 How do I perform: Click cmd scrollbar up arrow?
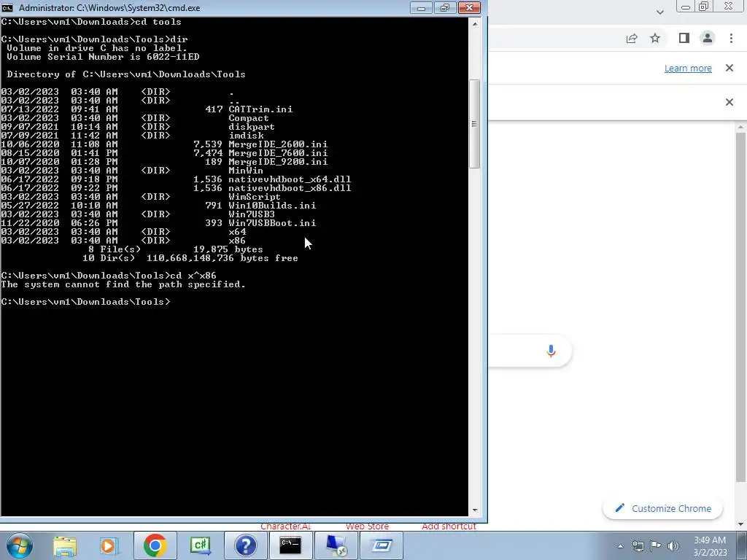[x=474, y=23]
